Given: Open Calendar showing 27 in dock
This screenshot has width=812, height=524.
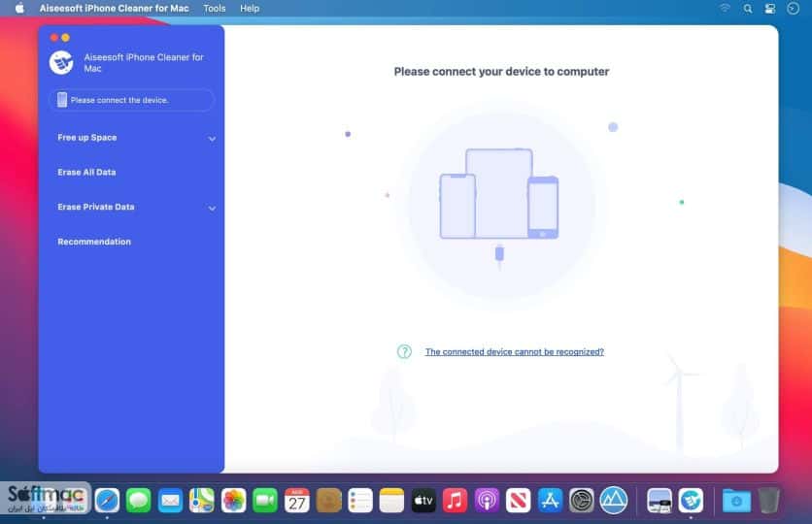Looking at the screenshot, I should [x=297, y=500].
